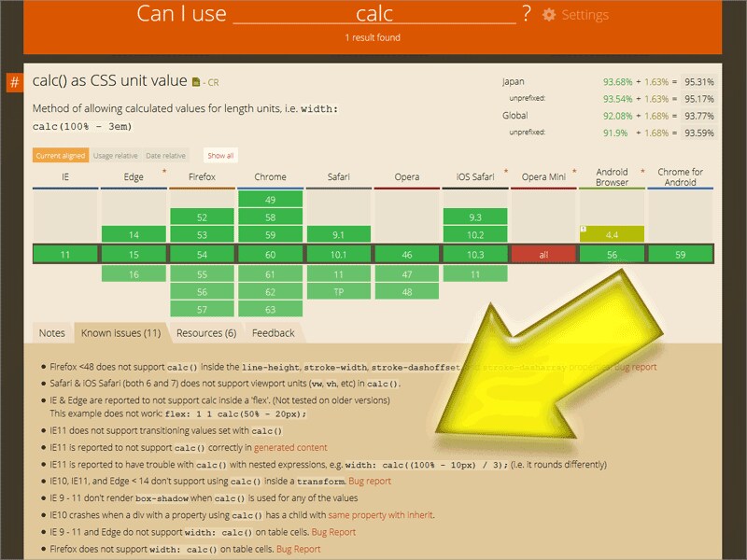Select the Opera Mini all cell
747x560 pixels.
(x=543, y=254)
